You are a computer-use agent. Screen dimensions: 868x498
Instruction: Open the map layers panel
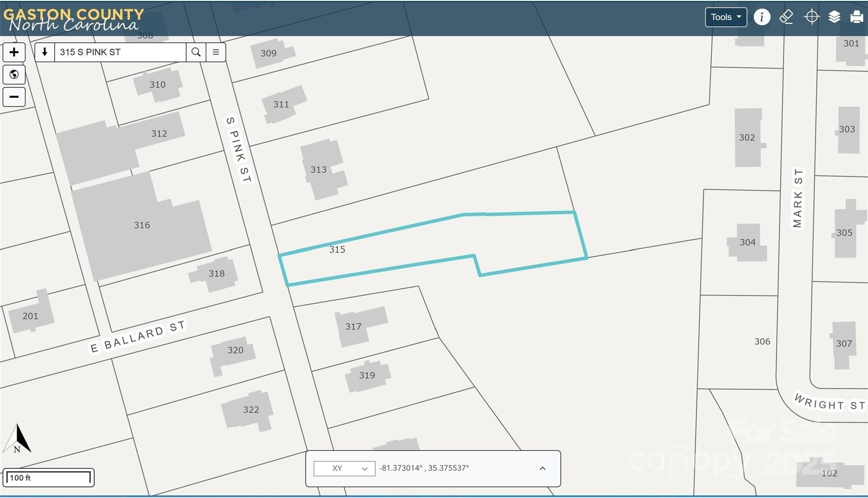pyautogui.click(x=834, y=17)
